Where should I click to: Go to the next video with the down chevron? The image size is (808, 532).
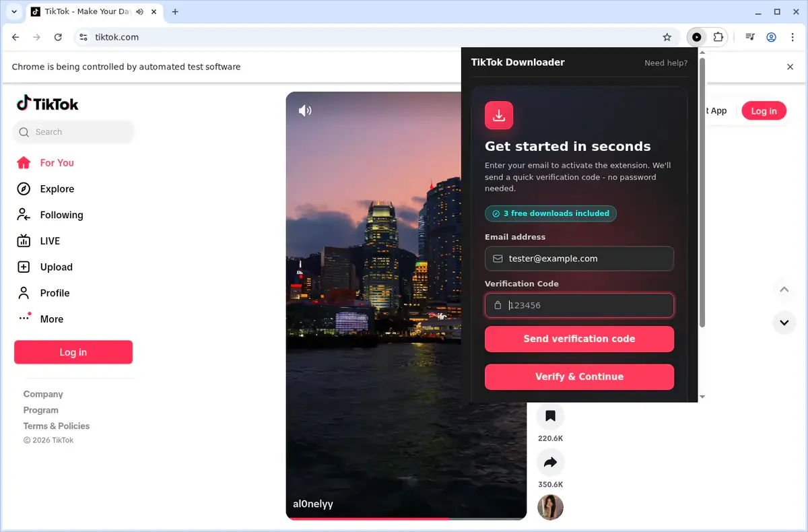pos(784,323)
